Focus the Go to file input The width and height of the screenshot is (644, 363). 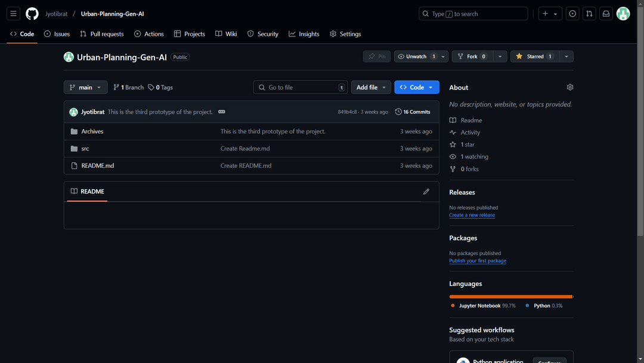pos(300,87)
